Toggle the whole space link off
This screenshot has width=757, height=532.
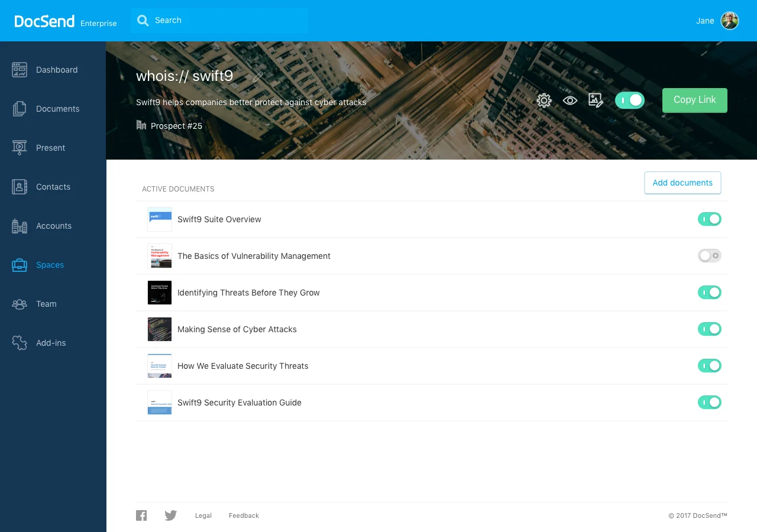tap(630, 100)
